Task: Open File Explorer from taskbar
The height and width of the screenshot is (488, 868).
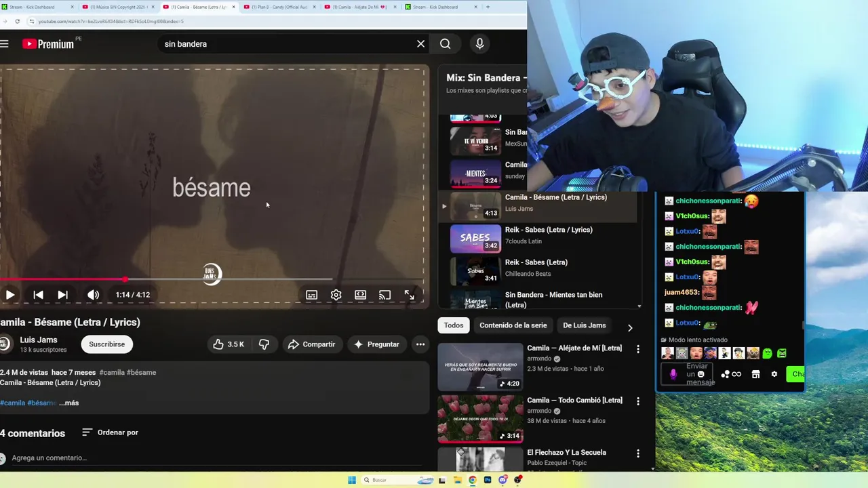Action: 458,480
